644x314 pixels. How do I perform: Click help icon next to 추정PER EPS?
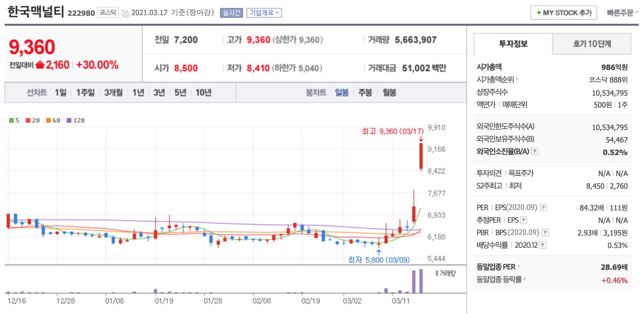point(523,220)
